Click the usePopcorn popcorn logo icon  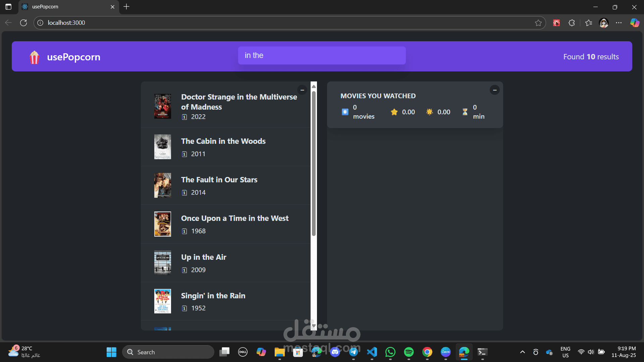(35, 57)
